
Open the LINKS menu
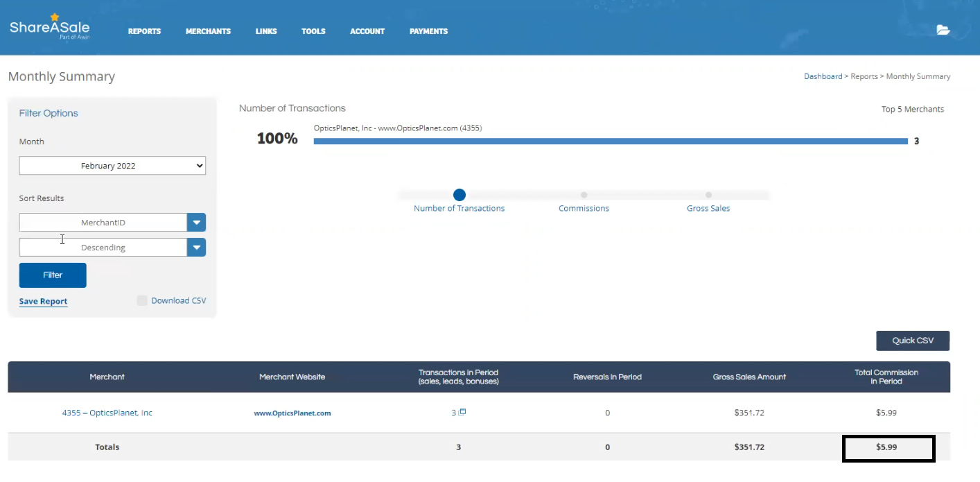pos(266,31)
